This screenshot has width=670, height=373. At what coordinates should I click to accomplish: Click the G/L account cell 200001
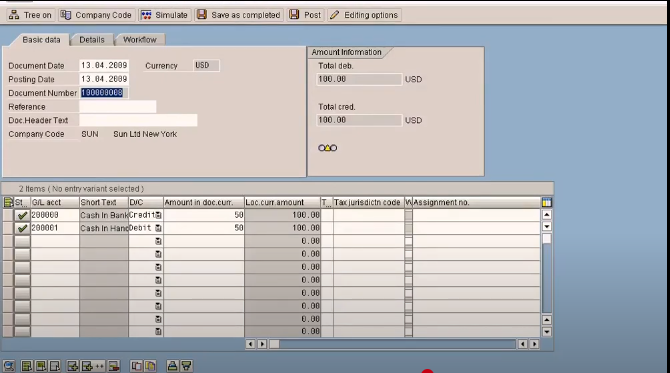click(55, 228)
